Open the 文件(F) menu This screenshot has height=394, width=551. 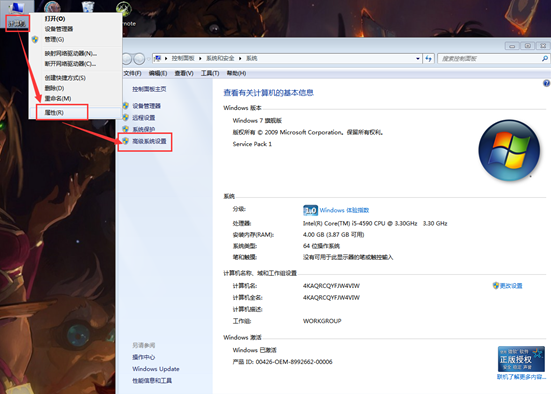132,73
